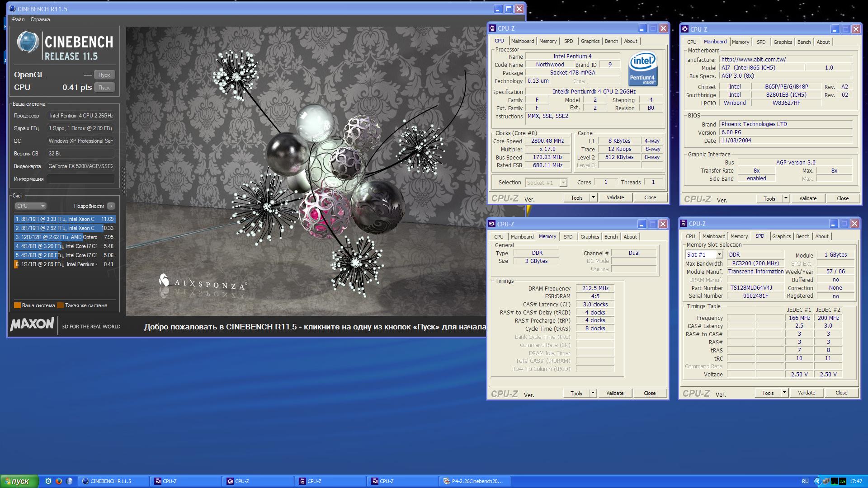Switch to CPU tab in the Memory CPU-Z window
The width and height of the screenshot is (868, 488).
tap(499, 237)
